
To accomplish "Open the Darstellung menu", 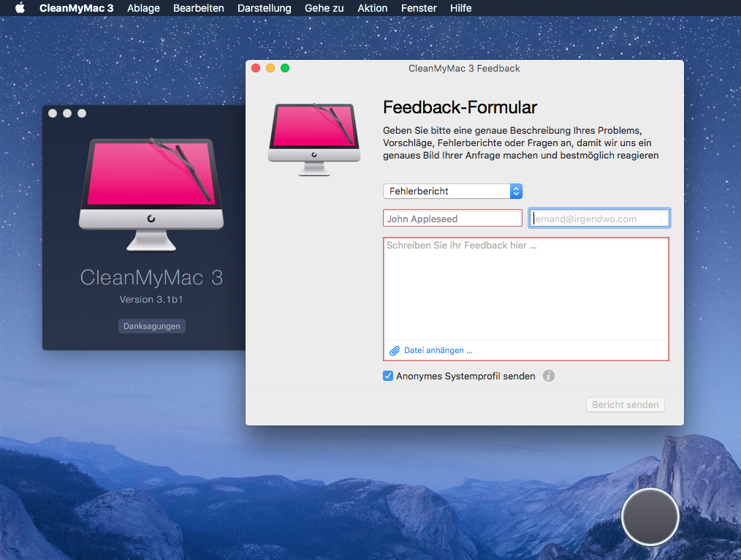I will pyautogui.click(x=264, y=8).
